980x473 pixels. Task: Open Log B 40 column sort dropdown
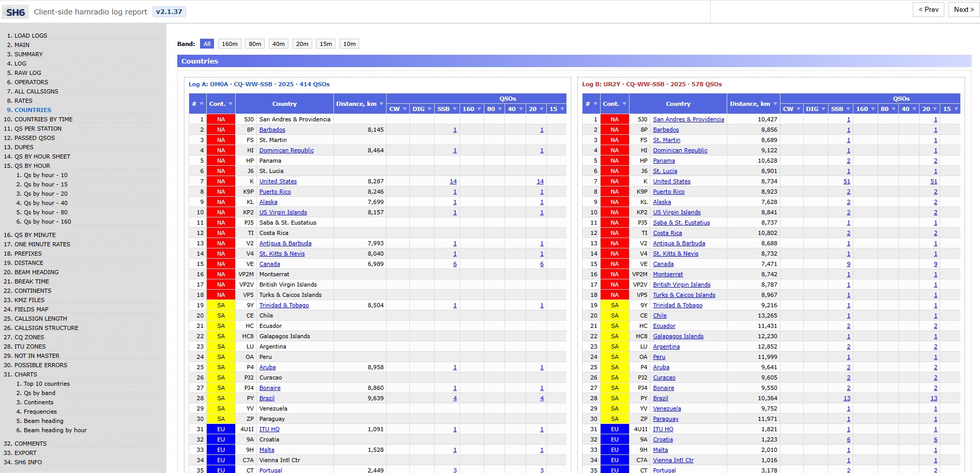coord(914,109)
